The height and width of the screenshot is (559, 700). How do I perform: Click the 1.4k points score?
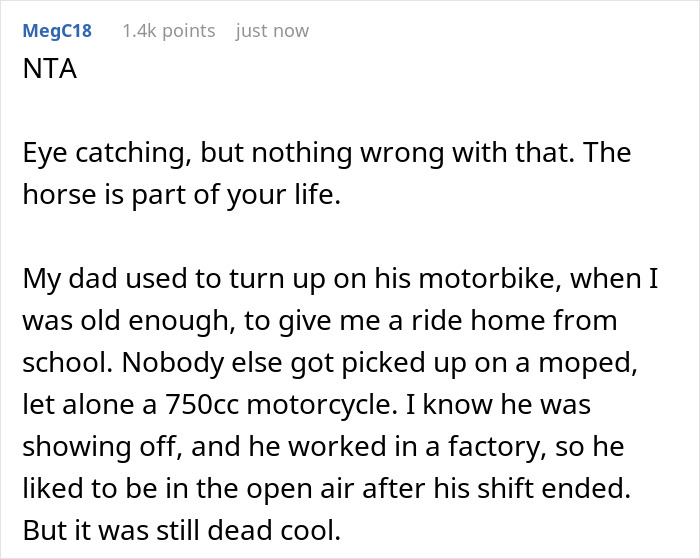168,31
